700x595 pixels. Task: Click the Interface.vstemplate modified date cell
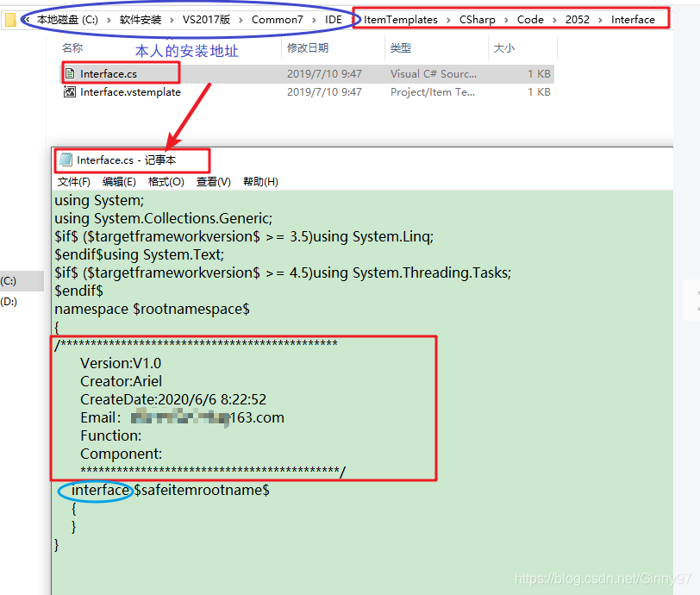[x=324, y=92]
